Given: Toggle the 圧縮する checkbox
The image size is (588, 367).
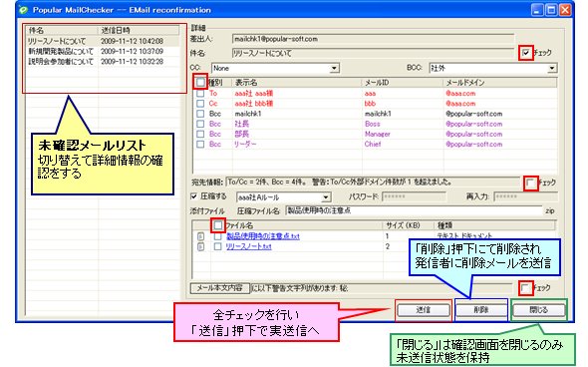Looking at the screenshot, I should pyautogui.click(x=194, y=196).
